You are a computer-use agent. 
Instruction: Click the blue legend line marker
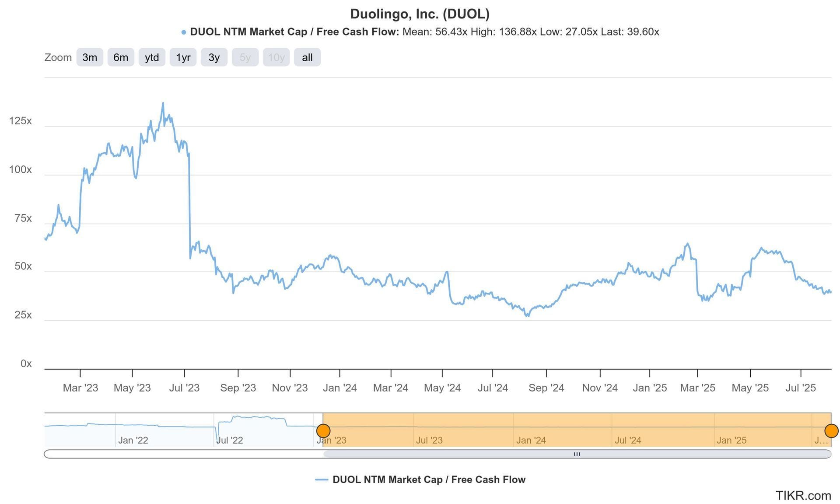pos(322,480)
